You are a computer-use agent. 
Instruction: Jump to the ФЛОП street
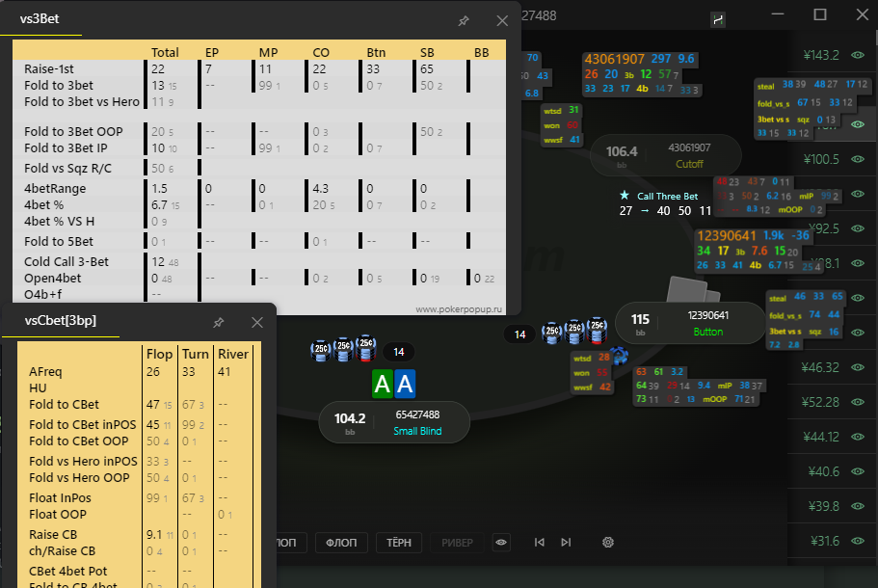pyautogui.click(x=341, y=542)
